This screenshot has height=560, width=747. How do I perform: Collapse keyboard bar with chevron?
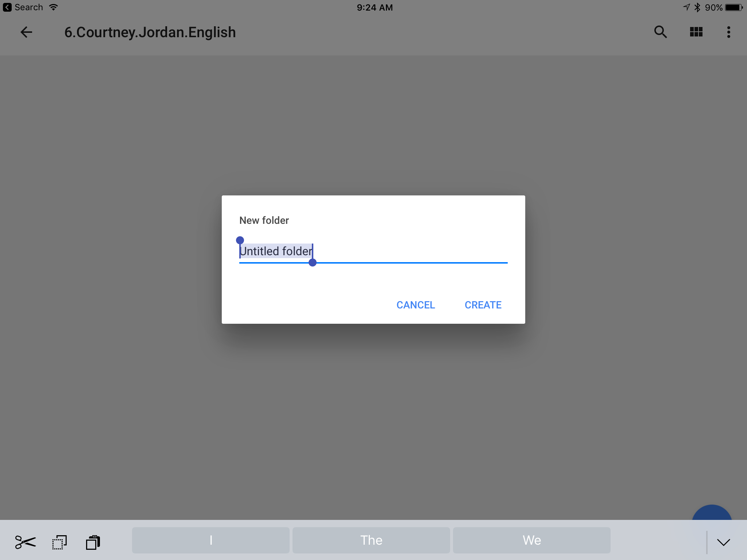pyautogui.click(x=723, y=542)
